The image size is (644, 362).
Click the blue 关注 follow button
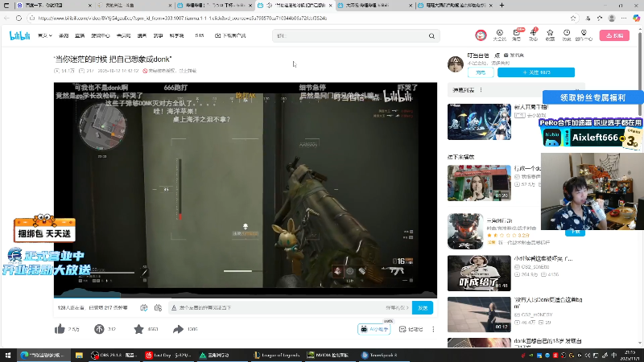pyautogui.click(x=536, y=72)
